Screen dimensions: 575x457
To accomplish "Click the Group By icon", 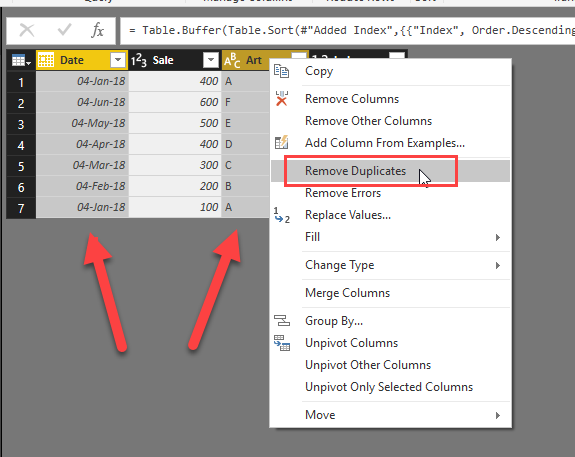I will pos(282,321).
